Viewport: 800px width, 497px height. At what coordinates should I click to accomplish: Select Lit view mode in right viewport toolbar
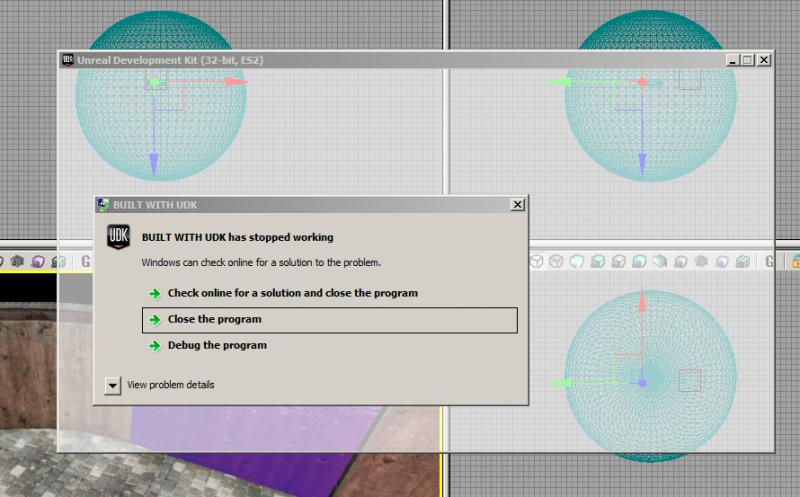pos(597,262)
